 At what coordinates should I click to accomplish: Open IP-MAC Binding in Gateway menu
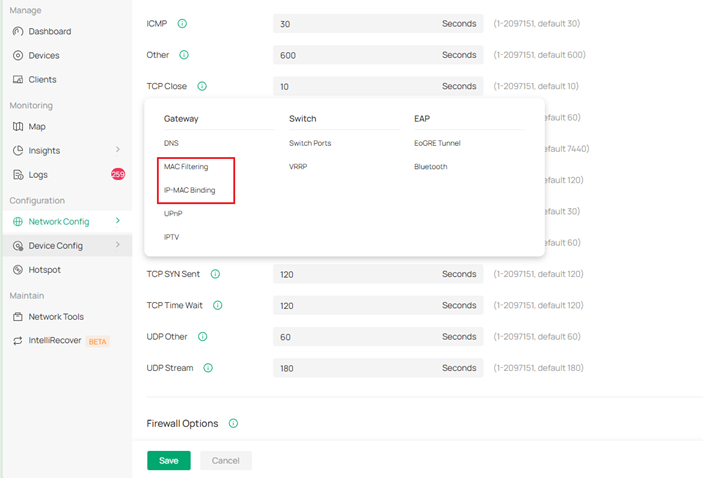190,190
